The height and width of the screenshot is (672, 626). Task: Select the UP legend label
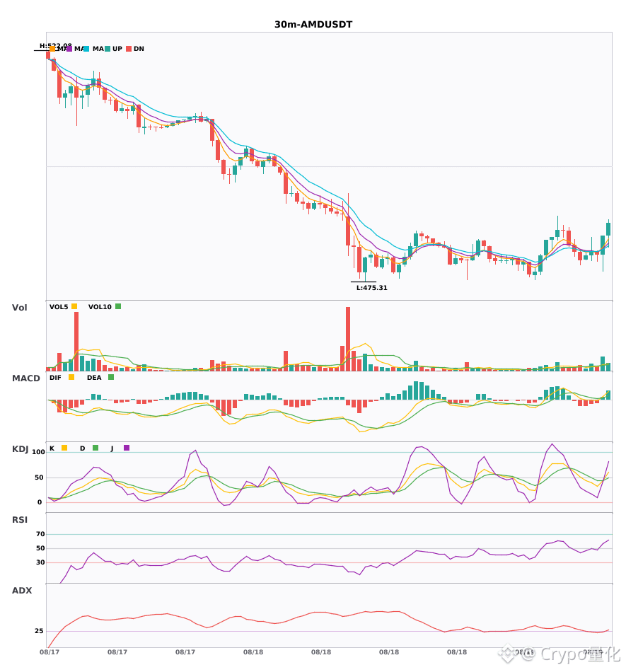117,49
